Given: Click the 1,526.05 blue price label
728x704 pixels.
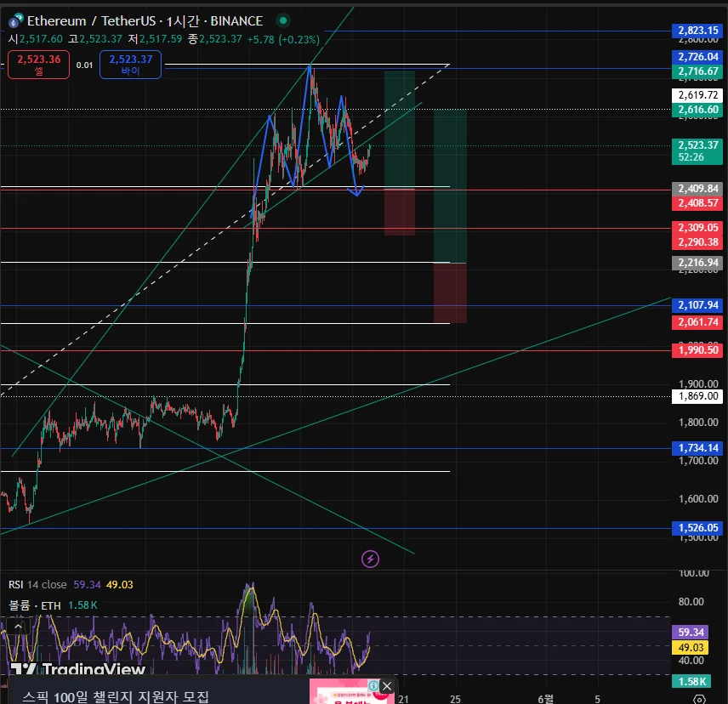Looking at the screenshot, I should tap(697, 528).
